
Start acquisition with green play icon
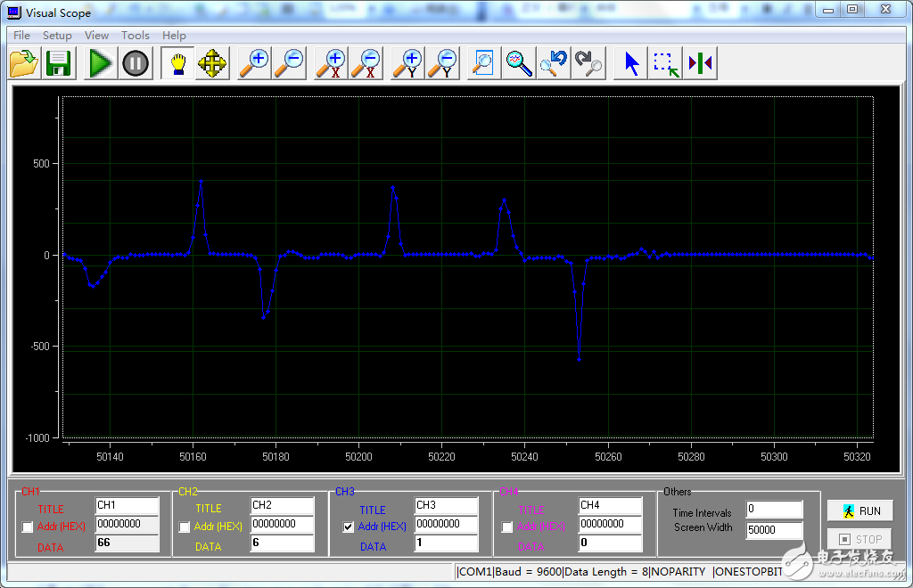(x=101, y=63)
